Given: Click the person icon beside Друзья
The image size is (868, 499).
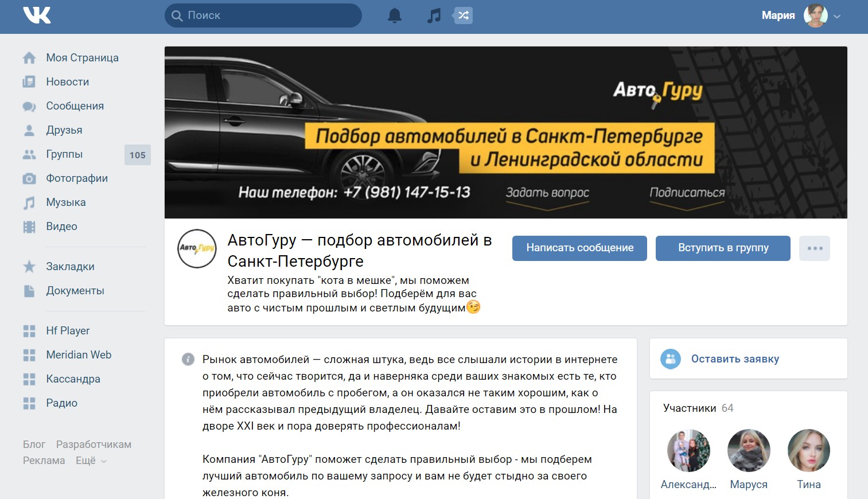Looking at the screenshot, I should 29,130.
